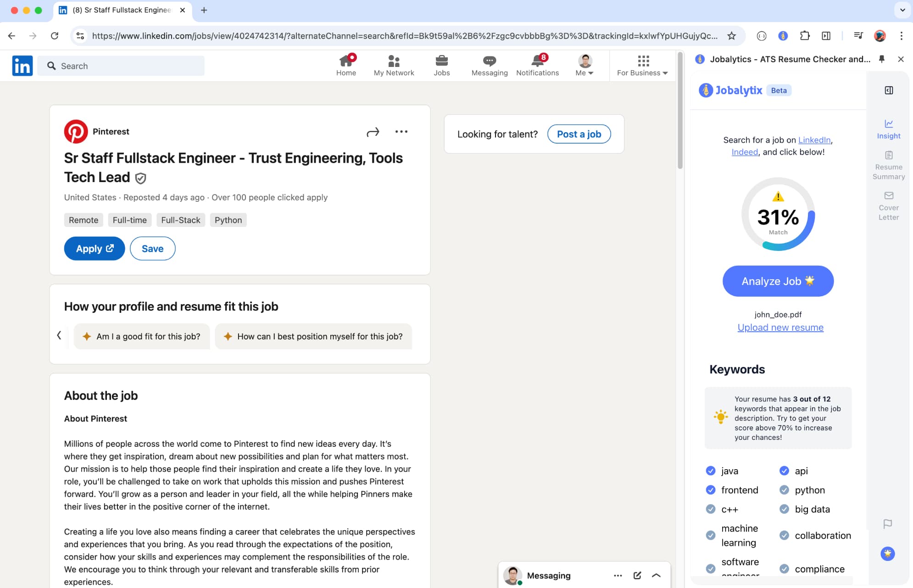Click the flag report icon in Jobalytix
This screenshot has width=913, height=588.
click(x=888, y=524)
